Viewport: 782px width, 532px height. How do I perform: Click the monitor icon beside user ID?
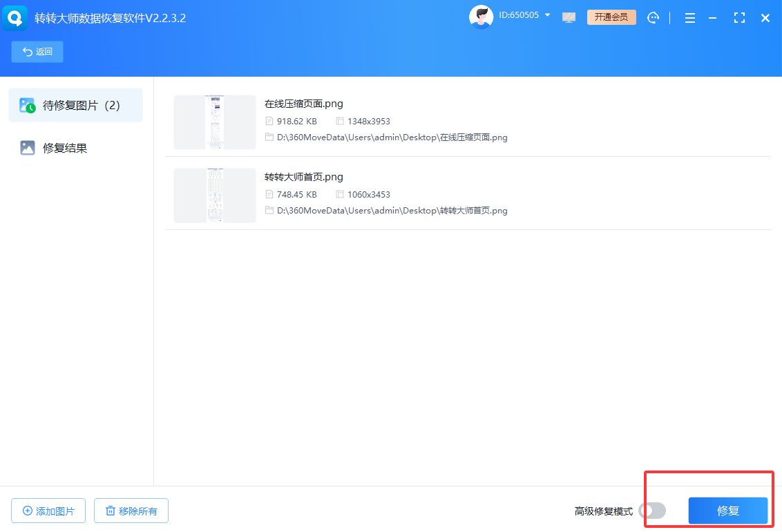coord(569,17)
